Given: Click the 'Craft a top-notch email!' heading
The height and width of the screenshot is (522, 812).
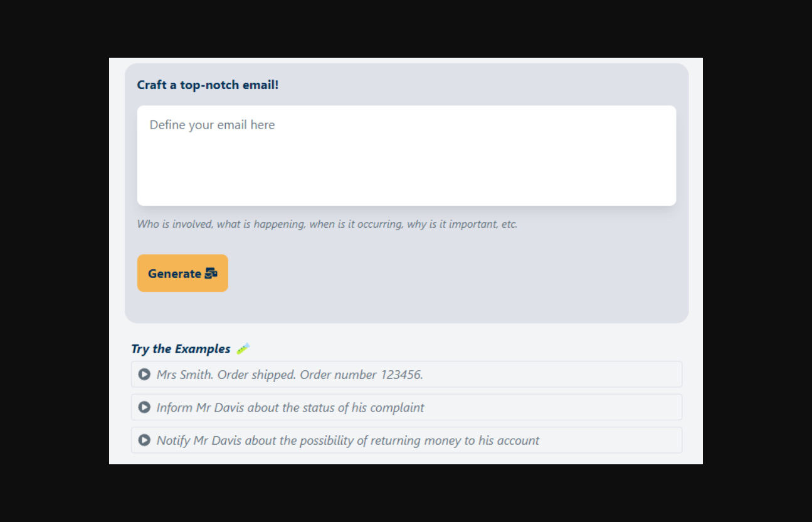Looking at the screenshot, I should 208,85.
